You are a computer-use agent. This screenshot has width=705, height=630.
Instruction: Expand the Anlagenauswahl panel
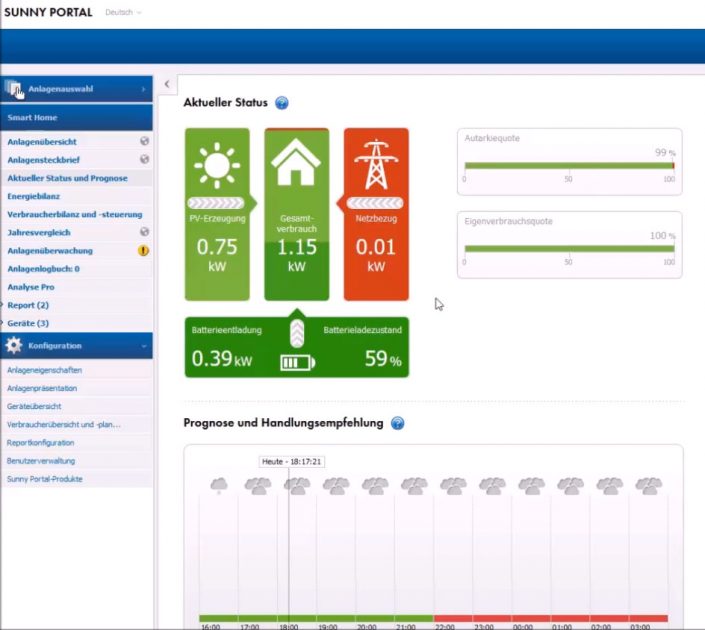tap(143, 89)
